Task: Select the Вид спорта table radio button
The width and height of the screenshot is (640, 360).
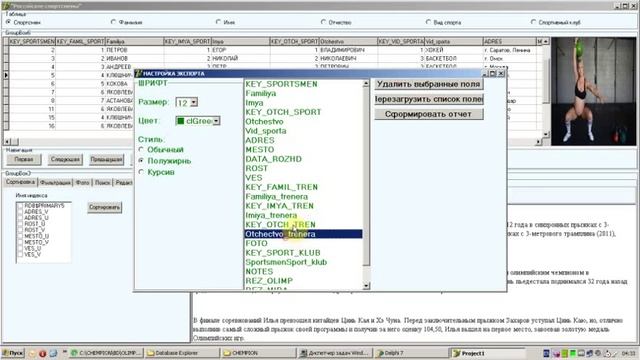Action: 428,22
